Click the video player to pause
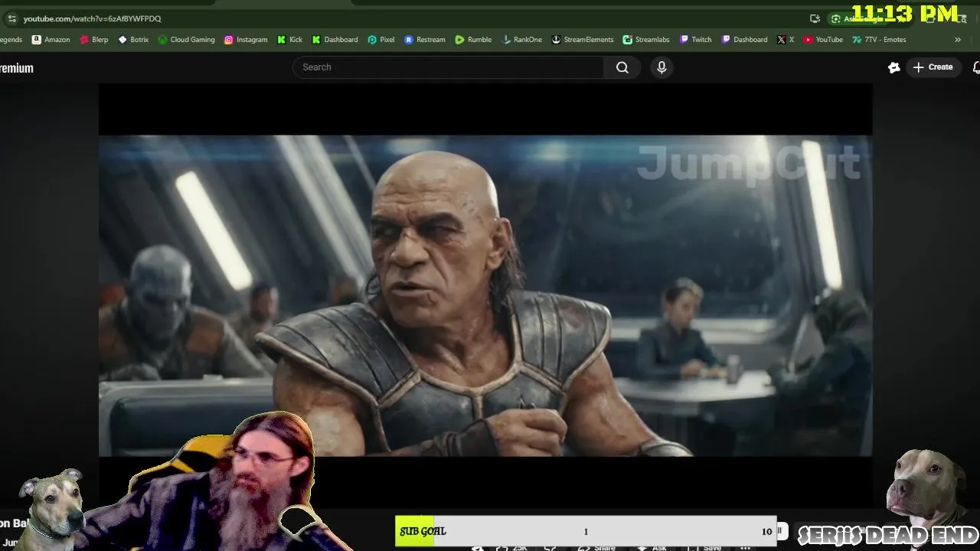 point(485,295)
